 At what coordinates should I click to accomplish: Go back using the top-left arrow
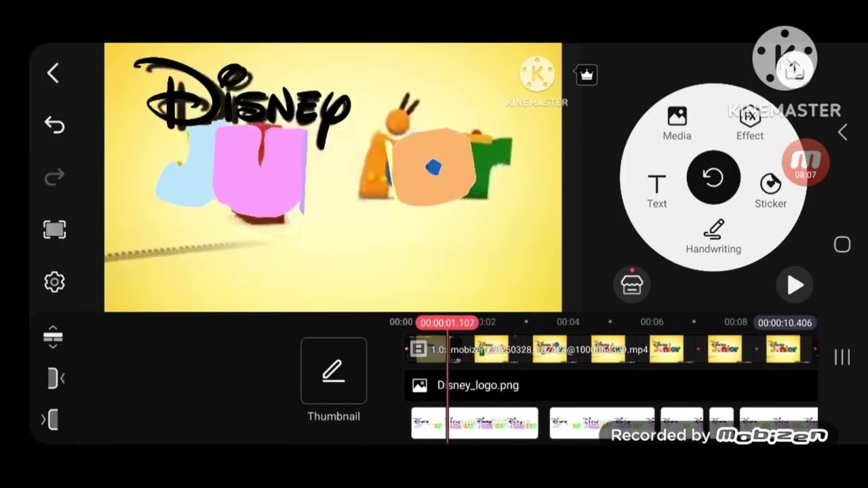(x=54, y=73)
